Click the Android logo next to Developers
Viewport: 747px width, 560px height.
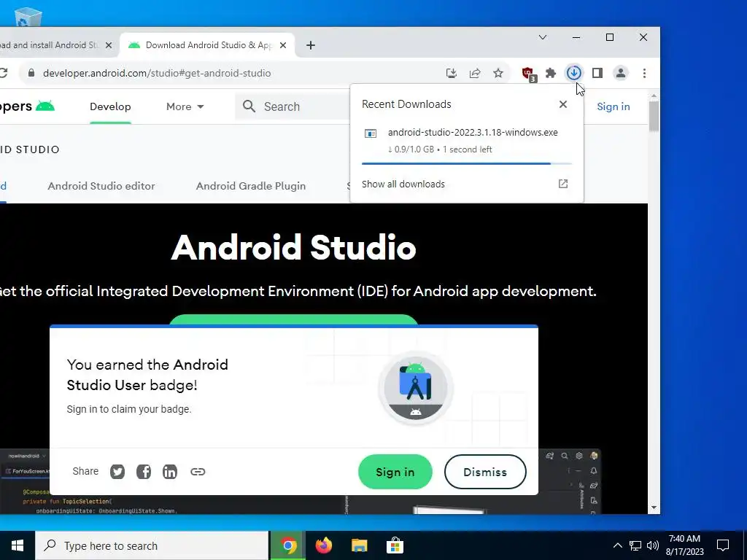[45, 106]
